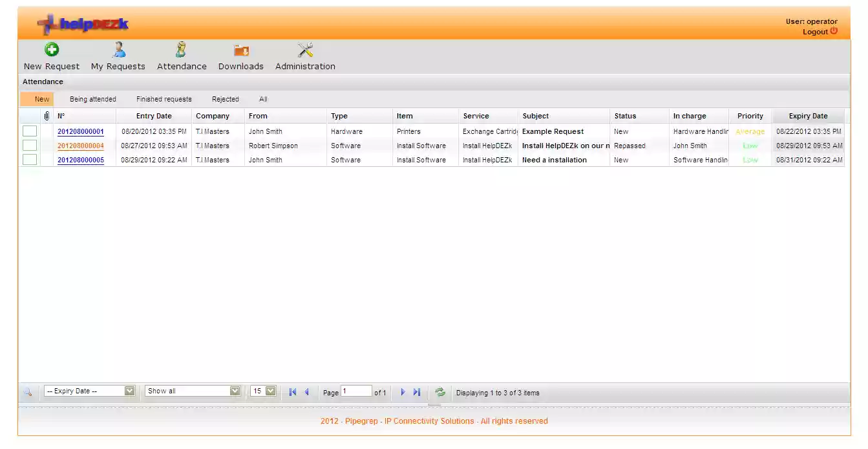Tick the checkbox for request 201208000005
This screenshot has width=868, height=449.
click(x=29, y=159)
